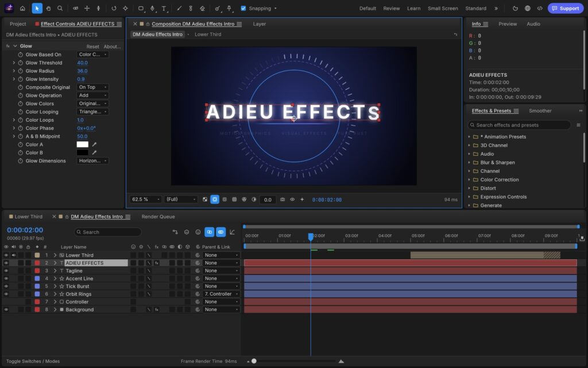Select the Puppet Pin tool

click(x=229, y=8)
